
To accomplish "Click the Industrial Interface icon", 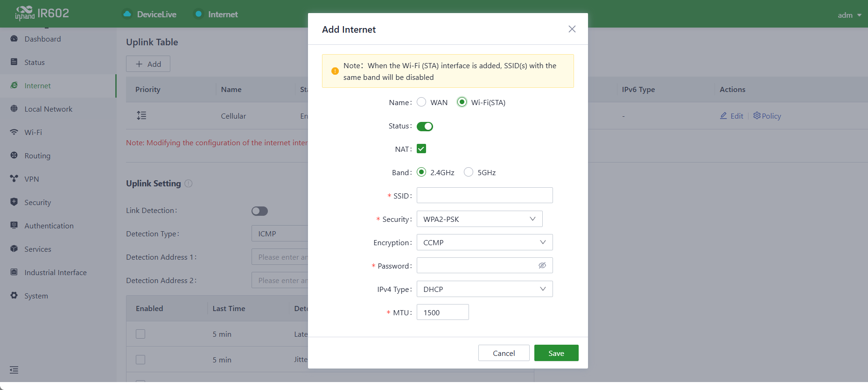I will coord(14,272).
